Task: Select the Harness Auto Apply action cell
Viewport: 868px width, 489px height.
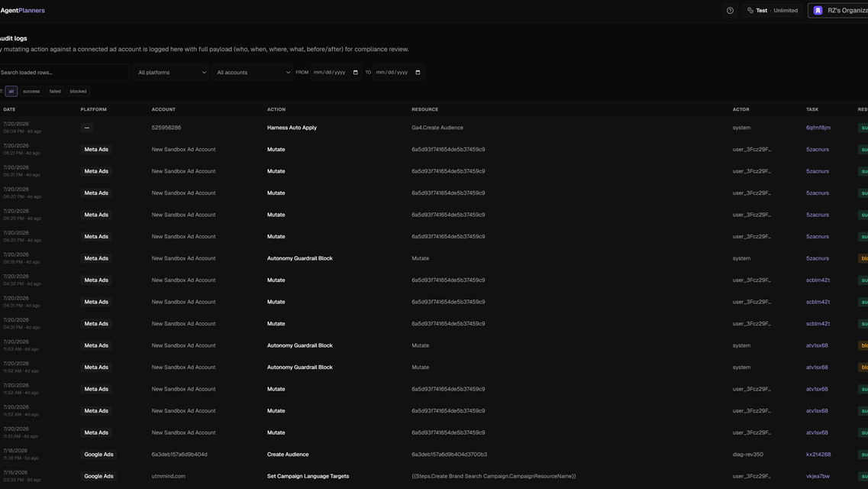Action: tap(292, 128)
